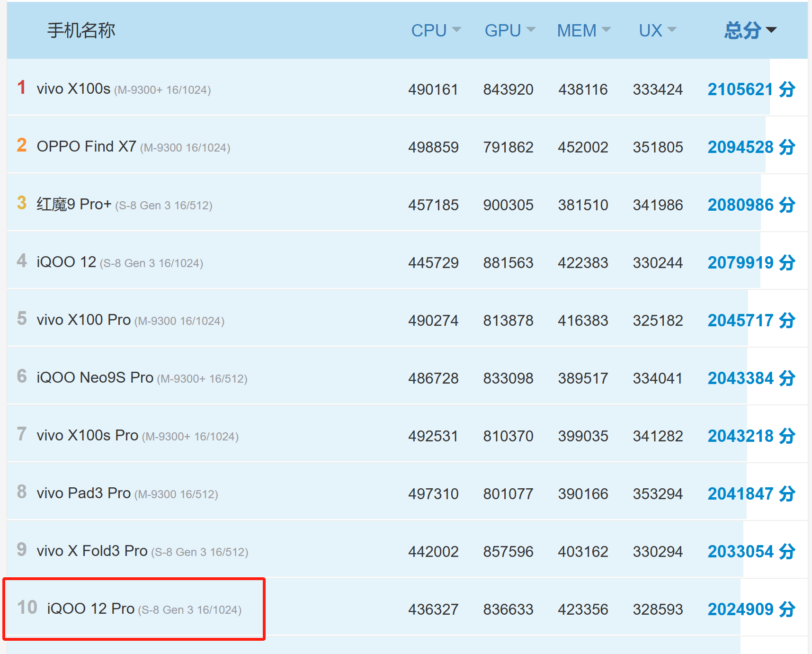The image size is (812, 654).
Task: Select total score 2045717 分
Action: coord(751,320)
